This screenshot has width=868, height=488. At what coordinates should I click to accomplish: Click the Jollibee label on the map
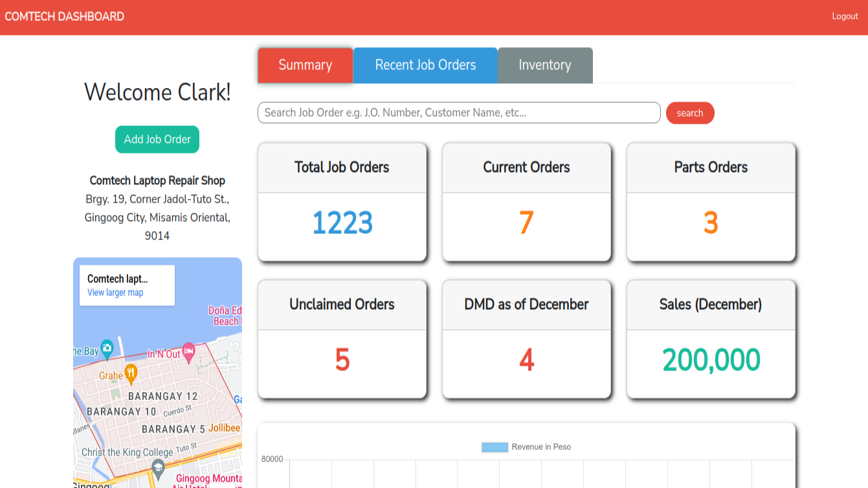click(224, 428)
